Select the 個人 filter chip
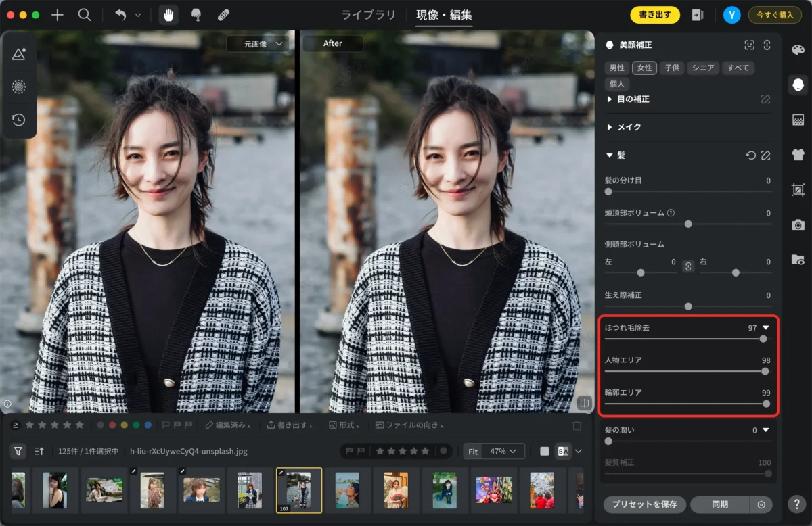The width and height of the screenshot is (812, 526). (617, 84)
